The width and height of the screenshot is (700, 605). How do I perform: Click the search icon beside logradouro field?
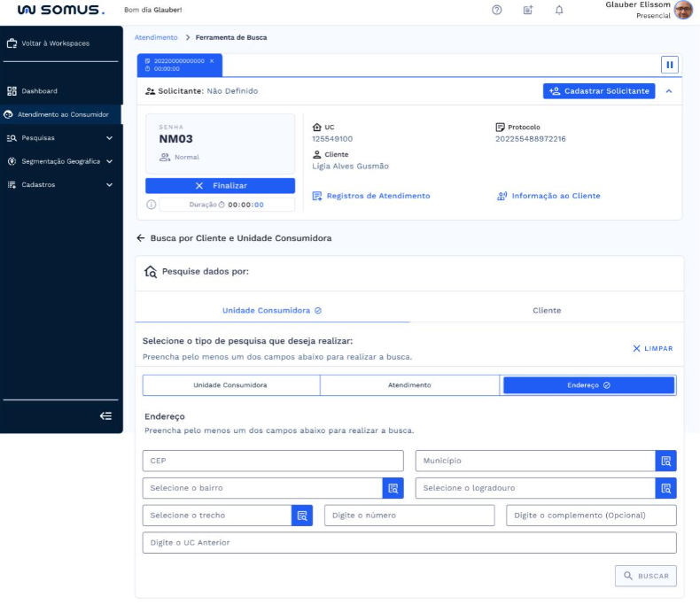[665, 488]
